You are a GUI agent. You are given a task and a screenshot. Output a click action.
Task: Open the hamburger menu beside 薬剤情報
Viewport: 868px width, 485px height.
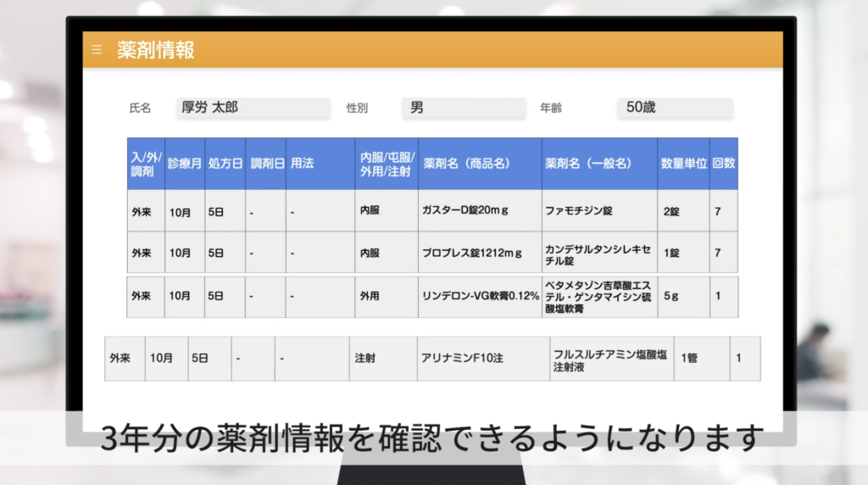point(97,50)
